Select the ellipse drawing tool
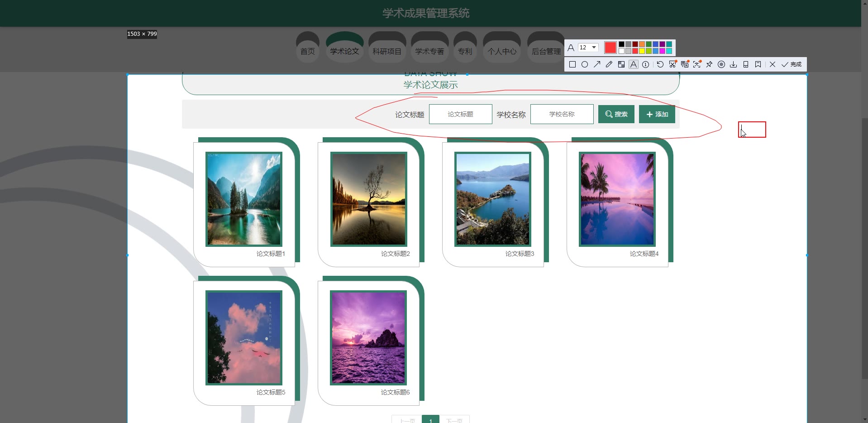The height and width of the screenshot is (423, 868). click(585, 64)
